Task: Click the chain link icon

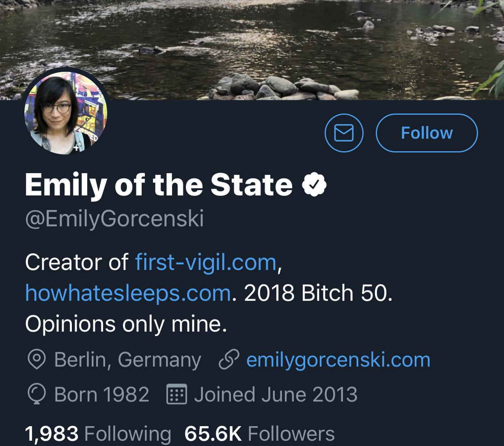Action: 228,360
